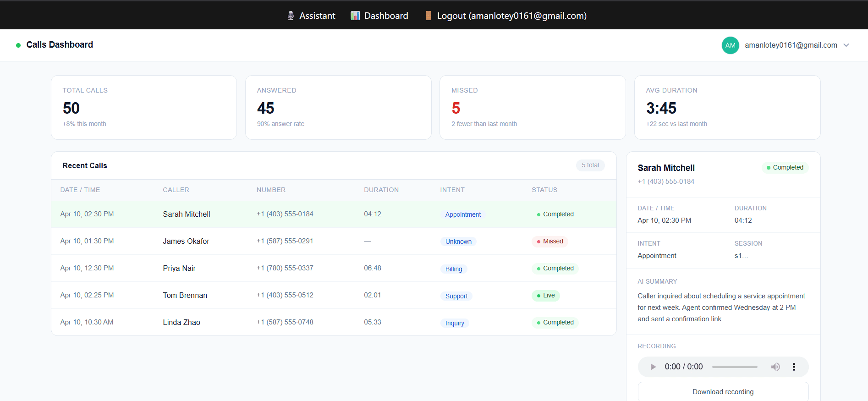
Task: Click Apr 10, 10:30 AM cell
Action: coord(87,322)
